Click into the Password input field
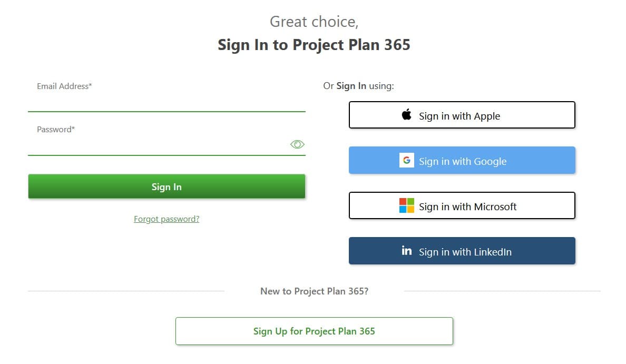The image size is (626, 364). click(158, 145)
